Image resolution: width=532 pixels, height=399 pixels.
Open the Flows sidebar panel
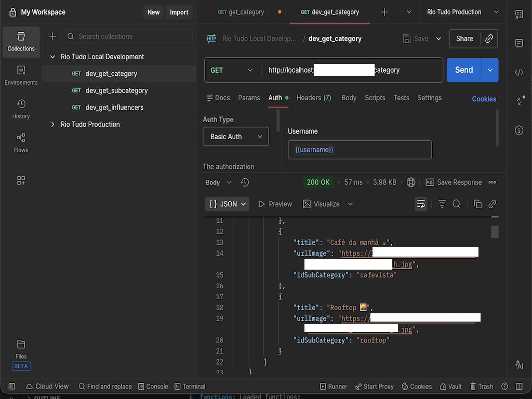coord(21,143)
